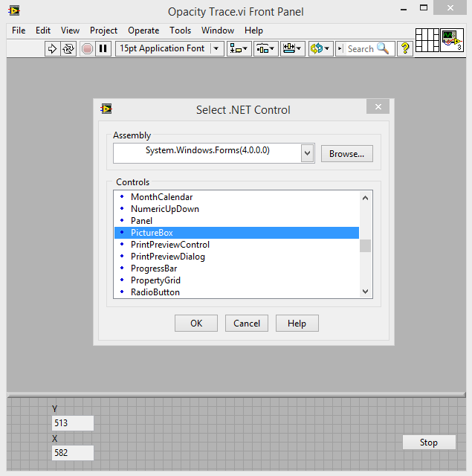
Task: Open Align Objects dropdown
Action: [x=239, y=48]
